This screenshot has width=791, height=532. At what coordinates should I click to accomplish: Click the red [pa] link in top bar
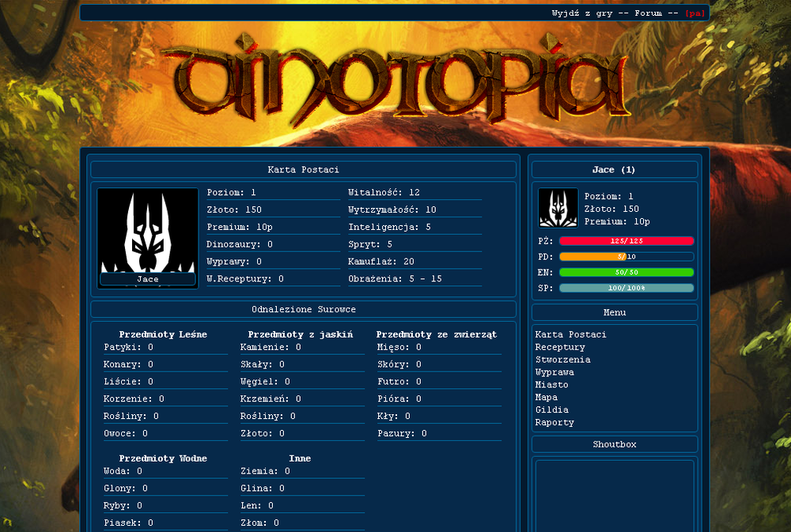tap(694, 13)
